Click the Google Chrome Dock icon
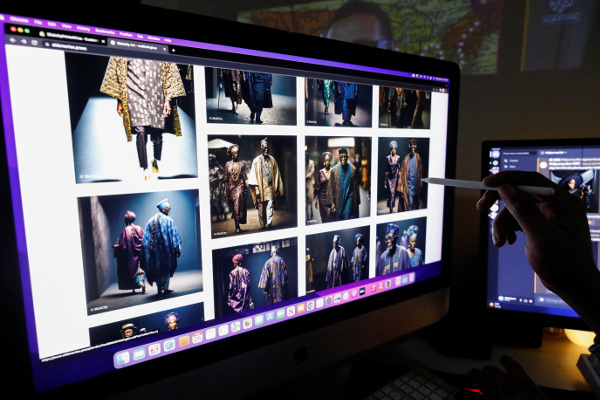The height and width of the screenshot is (400, 600). [x=310, y=305]
